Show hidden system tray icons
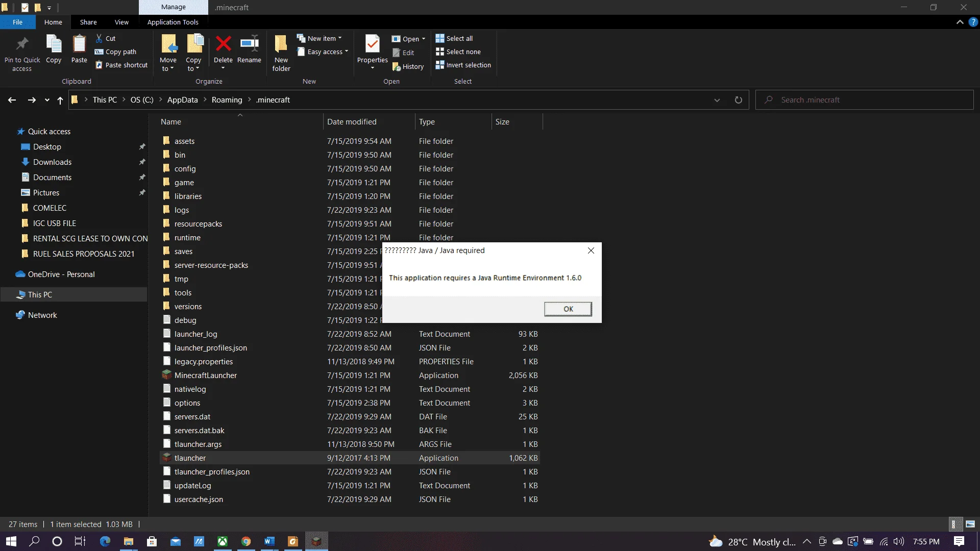Viewport: 980px width, 551px height. coord(807,541)
